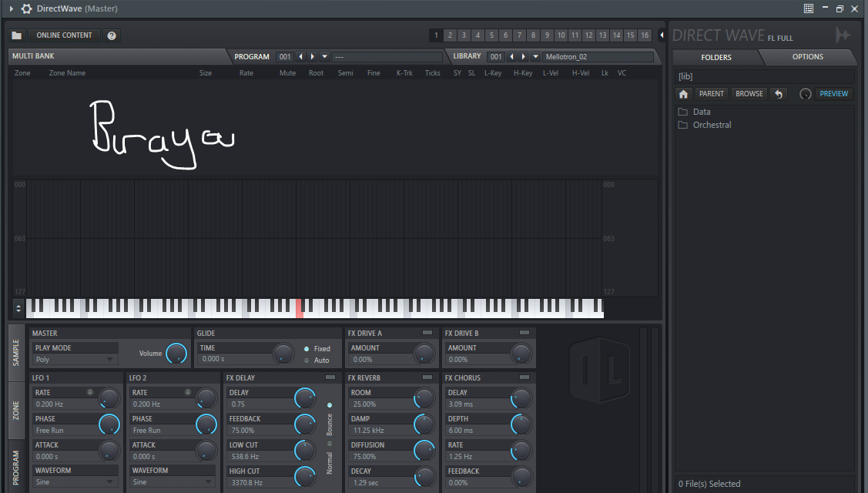The width and height of the screenshot is (868, 493).
Task: Click the detached window grid icon
Action: coord(809,8)
